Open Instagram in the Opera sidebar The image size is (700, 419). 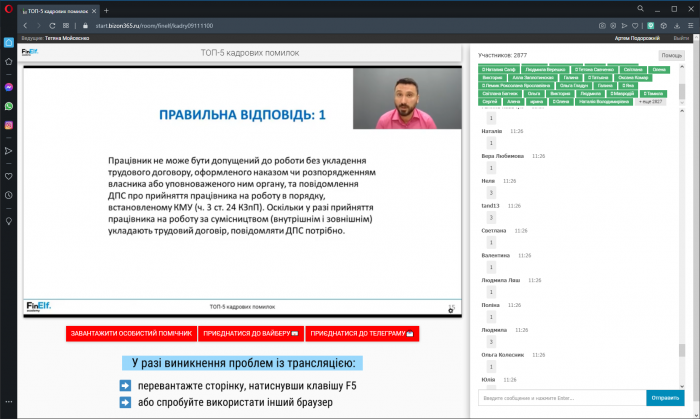point(8,125)
